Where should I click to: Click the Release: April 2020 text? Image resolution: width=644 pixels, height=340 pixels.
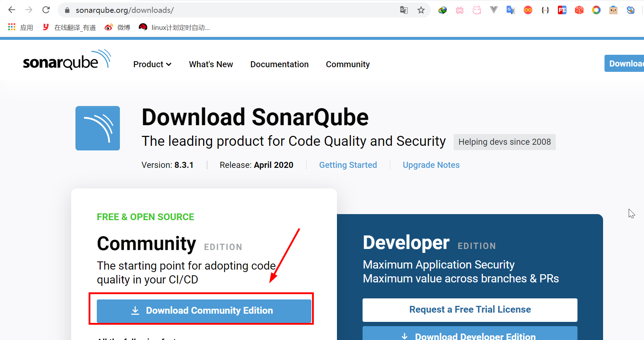click(x=257, y=165)
